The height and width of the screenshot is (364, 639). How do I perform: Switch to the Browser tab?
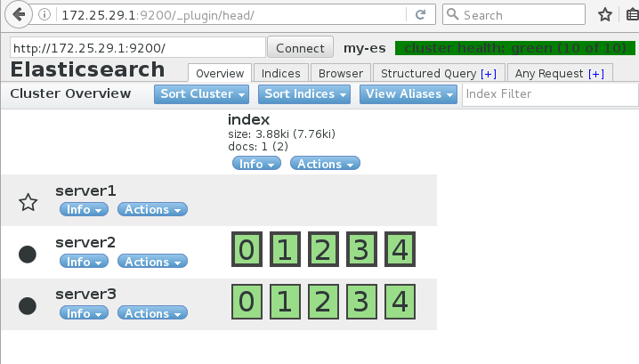(341, 73)
